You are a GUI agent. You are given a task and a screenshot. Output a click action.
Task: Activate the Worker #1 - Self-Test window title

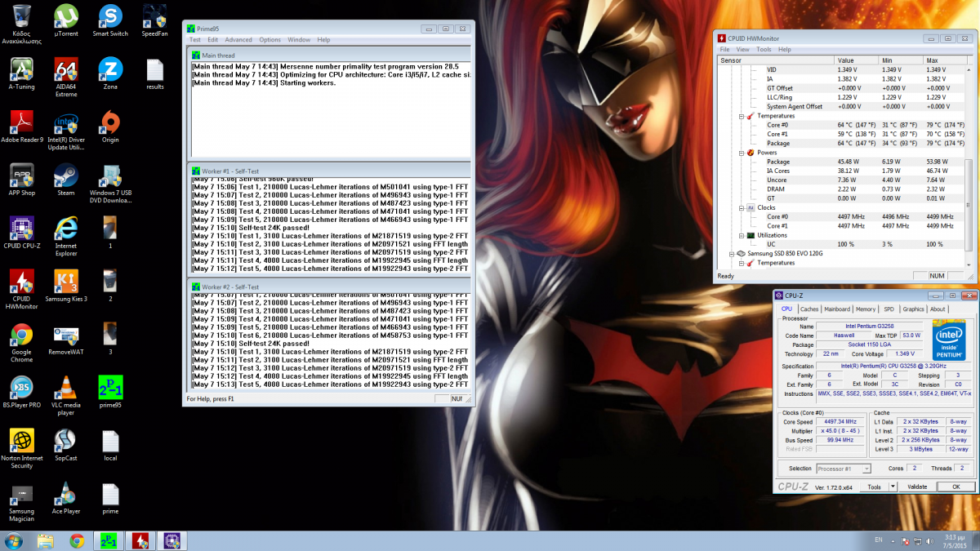point(230,172)
